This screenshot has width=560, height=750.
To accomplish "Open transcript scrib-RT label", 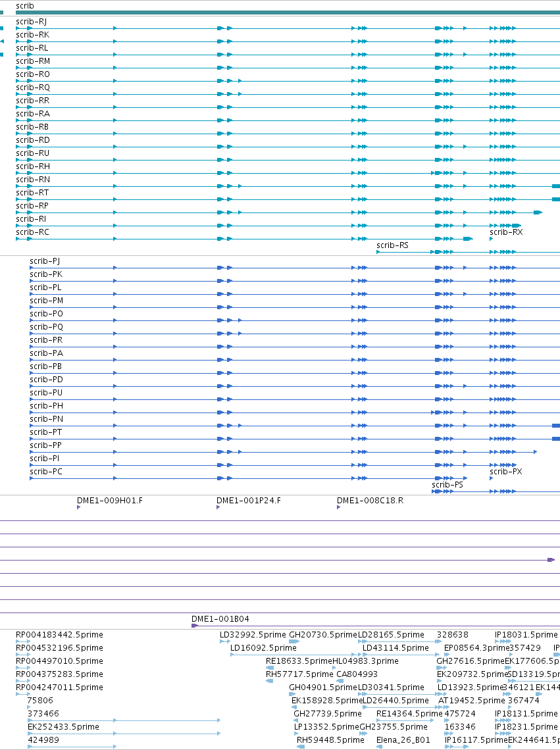I will (x=32, y=192).
